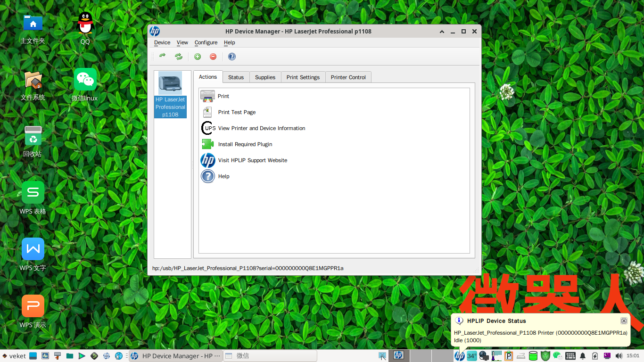Click the notification bell tray icon
Viewport: 644px width, 362px height.
(x=583, y=356)
